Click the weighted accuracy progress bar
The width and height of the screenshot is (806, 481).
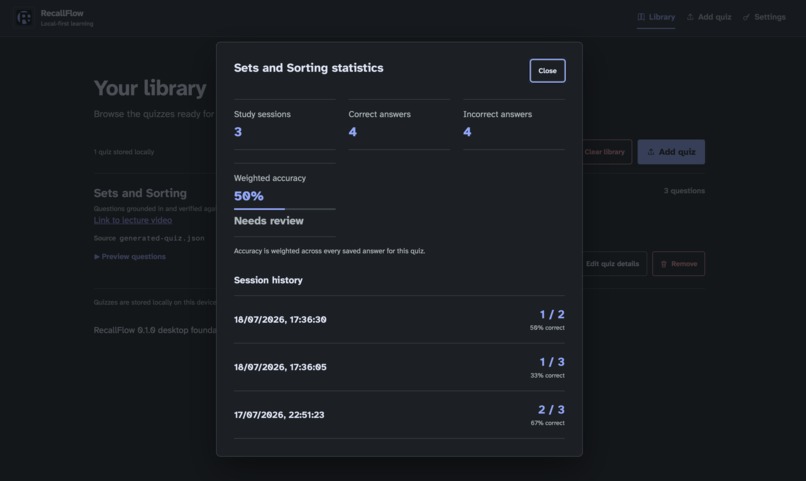[285, 209]
